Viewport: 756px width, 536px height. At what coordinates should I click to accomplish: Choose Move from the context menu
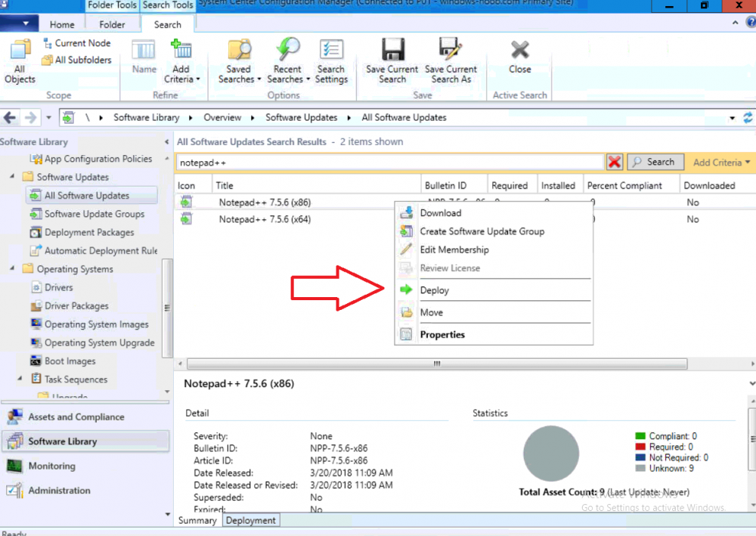[x=494, y=312]
